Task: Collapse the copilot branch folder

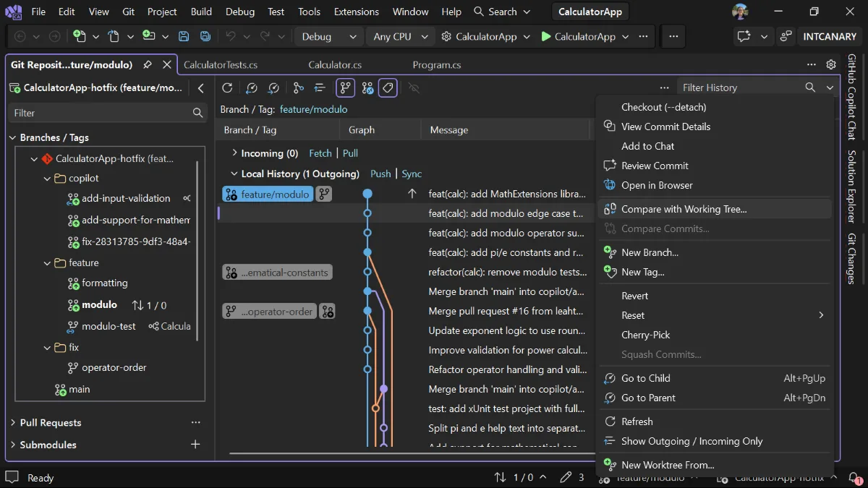Action: pos(47,178)
